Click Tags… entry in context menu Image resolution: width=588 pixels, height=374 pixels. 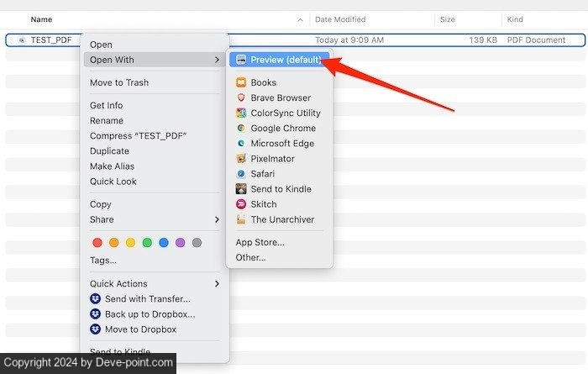[x=103, y=260]
